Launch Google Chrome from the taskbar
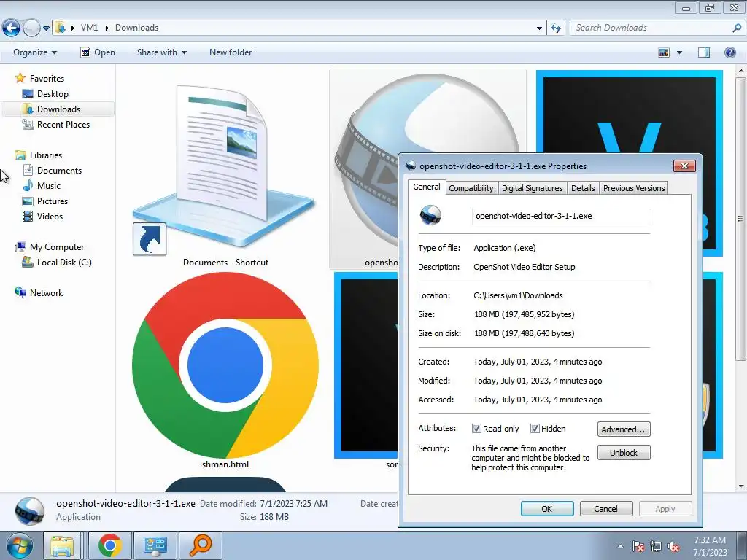This screenshot has height=560, width=747. point(109,545)
